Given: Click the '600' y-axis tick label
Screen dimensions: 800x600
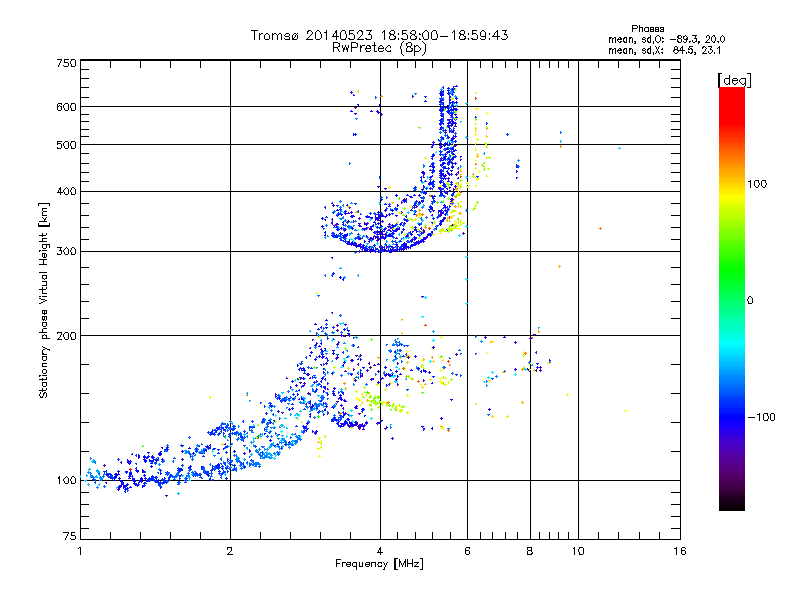Looking at the screenshot, I should [x=67, y=107].
